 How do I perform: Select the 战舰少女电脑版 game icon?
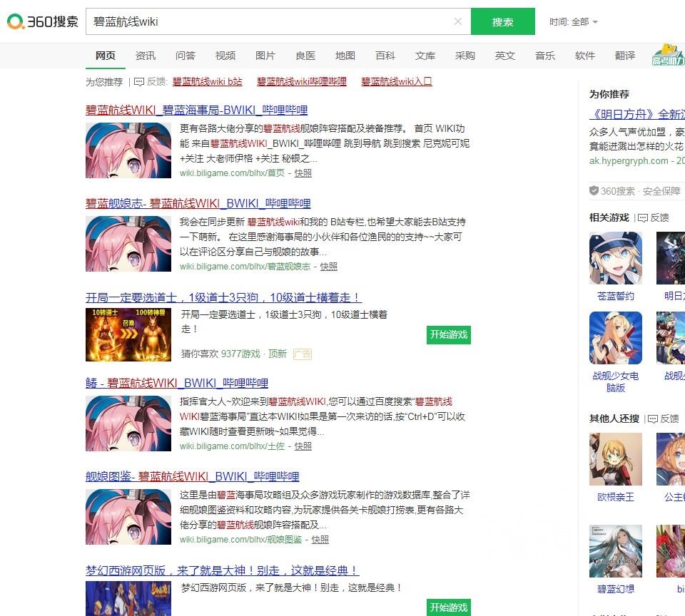coord(615,338)
